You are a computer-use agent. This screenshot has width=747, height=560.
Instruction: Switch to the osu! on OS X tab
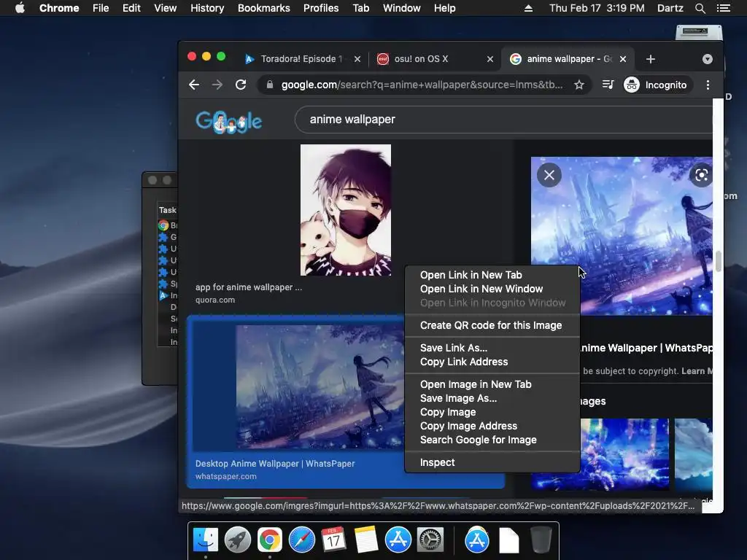pos(421,59)
